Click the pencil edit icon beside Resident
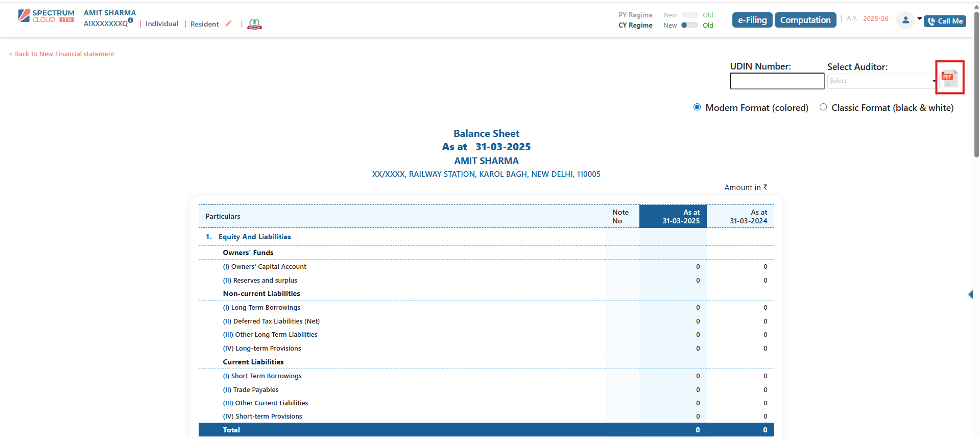 coord(228,24)
